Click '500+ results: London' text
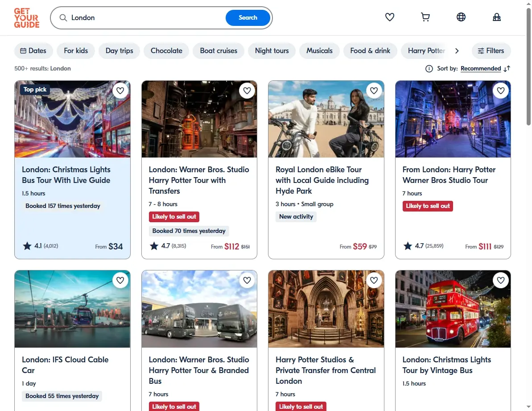The image size is (532, 411). (x=42, y=69)
